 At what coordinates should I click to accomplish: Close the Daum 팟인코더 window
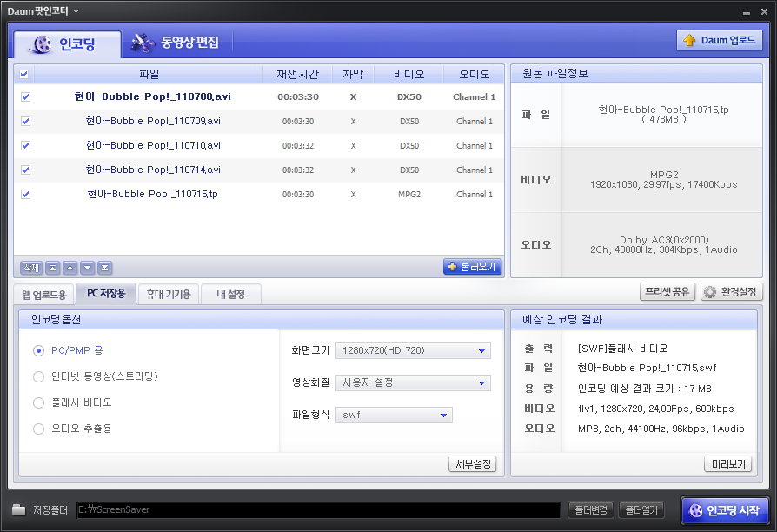click(x=764, y=11)
